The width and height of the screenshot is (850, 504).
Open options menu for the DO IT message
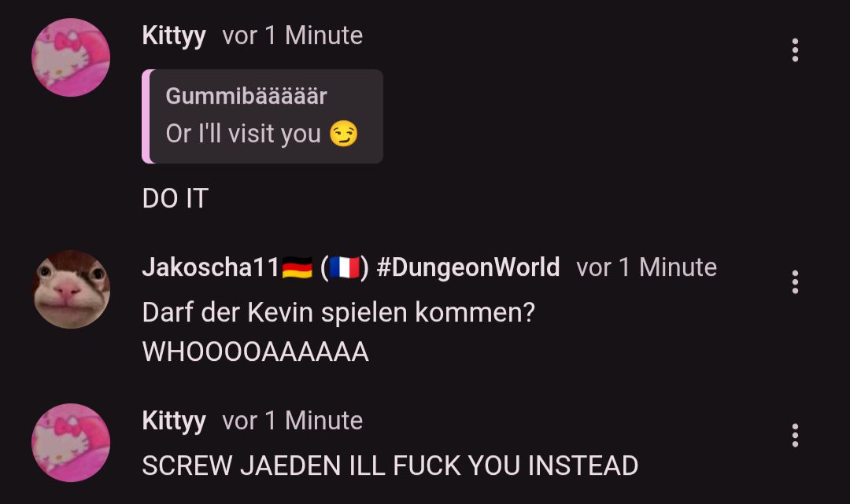[x=795, y=50]
